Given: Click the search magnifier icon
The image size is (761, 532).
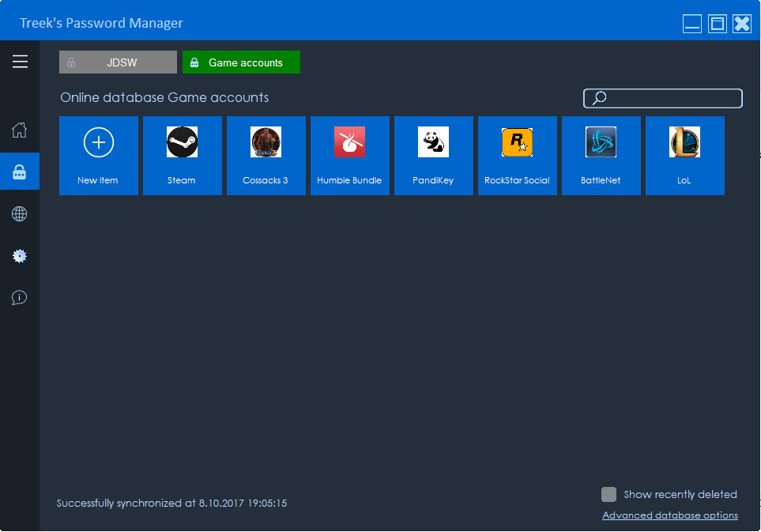Looking at the screenshot, I should point(599,98).
